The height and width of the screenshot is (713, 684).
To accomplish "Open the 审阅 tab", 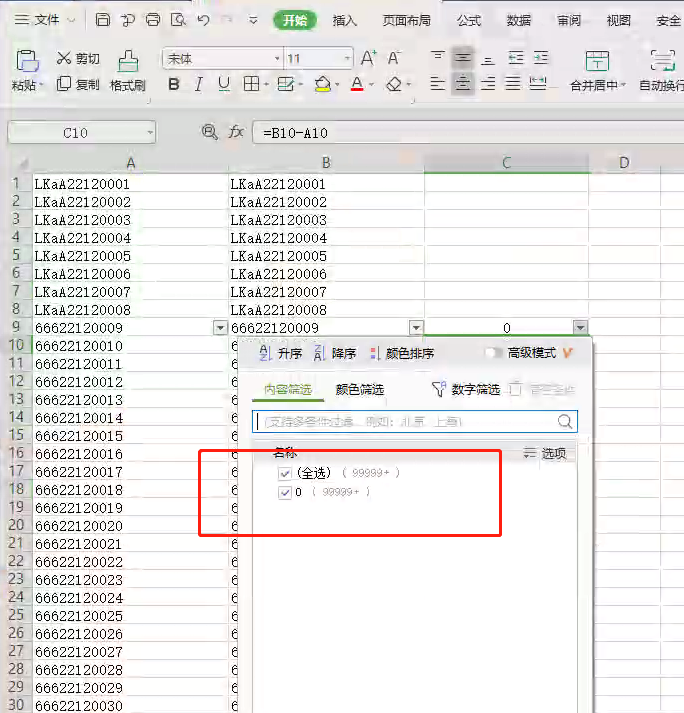I will tap(568, 20).
